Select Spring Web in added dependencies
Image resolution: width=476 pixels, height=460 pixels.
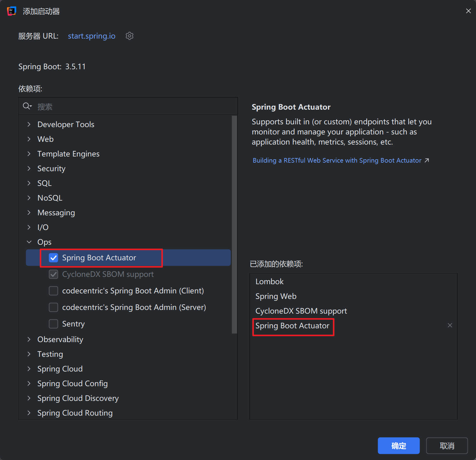(276, 296)
